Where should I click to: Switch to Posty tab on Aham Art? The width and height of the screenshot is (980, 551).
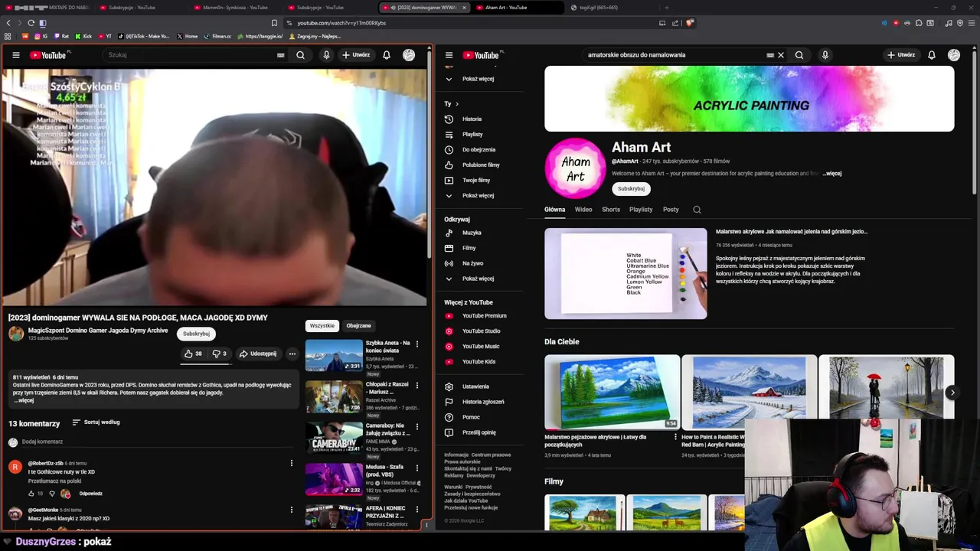tap(671, 210)
